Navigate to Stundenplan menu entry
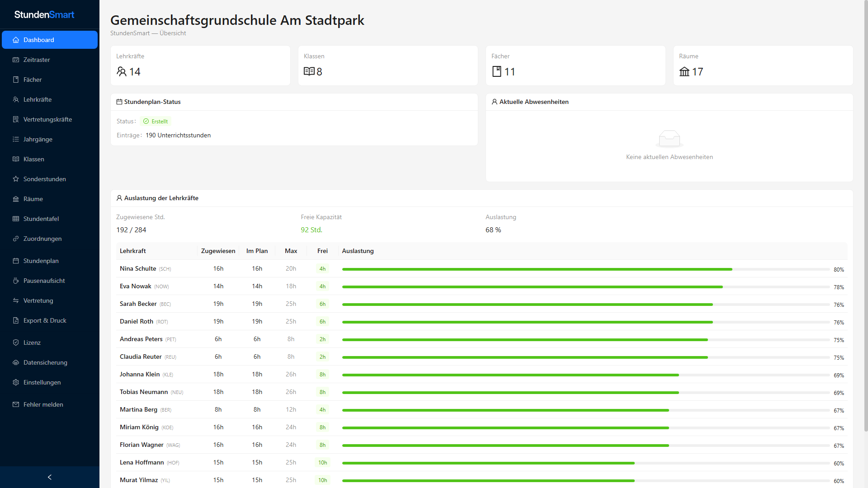Viewport: 868px width, 488px height. pyautogui.click(x=50, y=261)
